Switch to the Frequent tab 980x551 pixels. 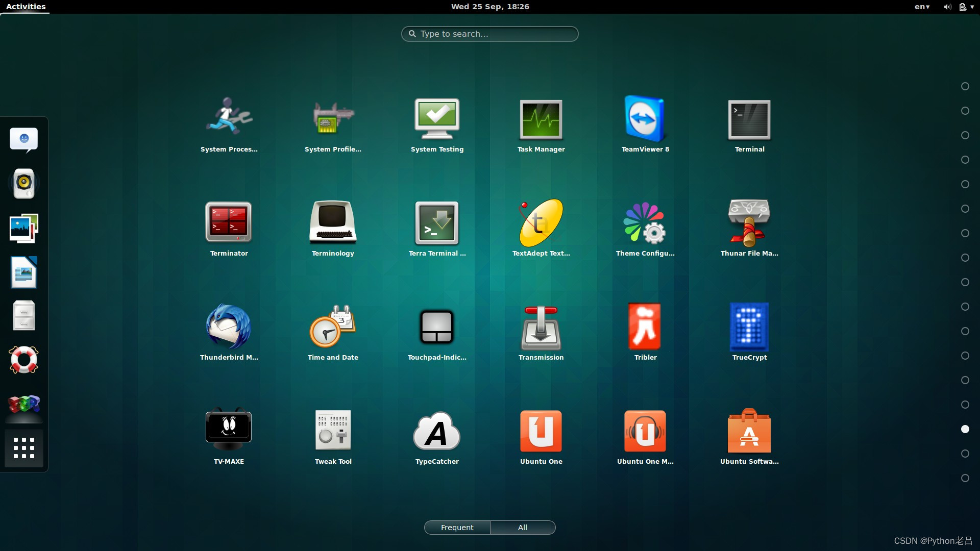(x=457, y=528)
